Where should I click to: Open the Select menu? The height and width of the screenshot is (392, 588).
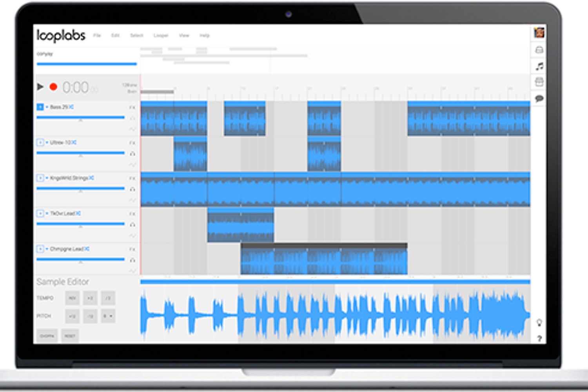136,36
